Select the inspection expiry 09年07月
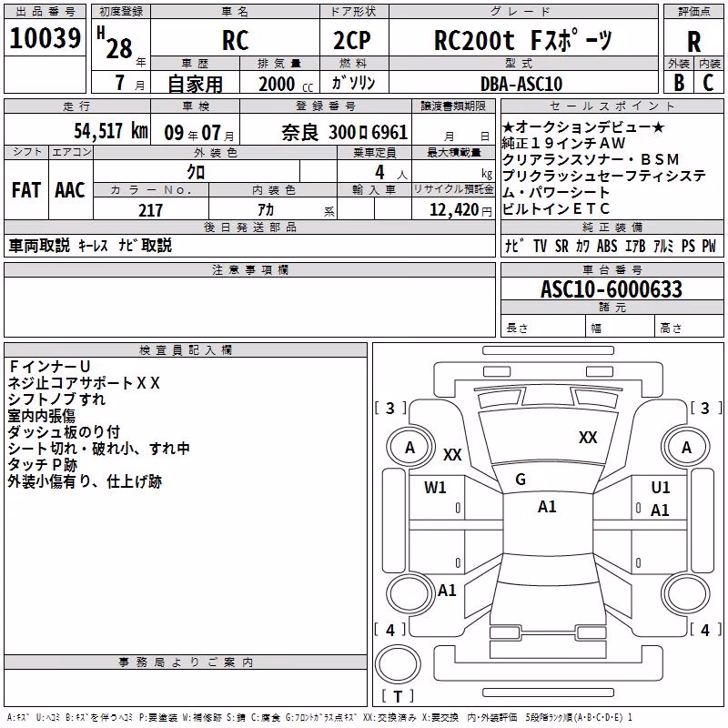Viewport: 728px width, 728px height. [x=199, y=133]
